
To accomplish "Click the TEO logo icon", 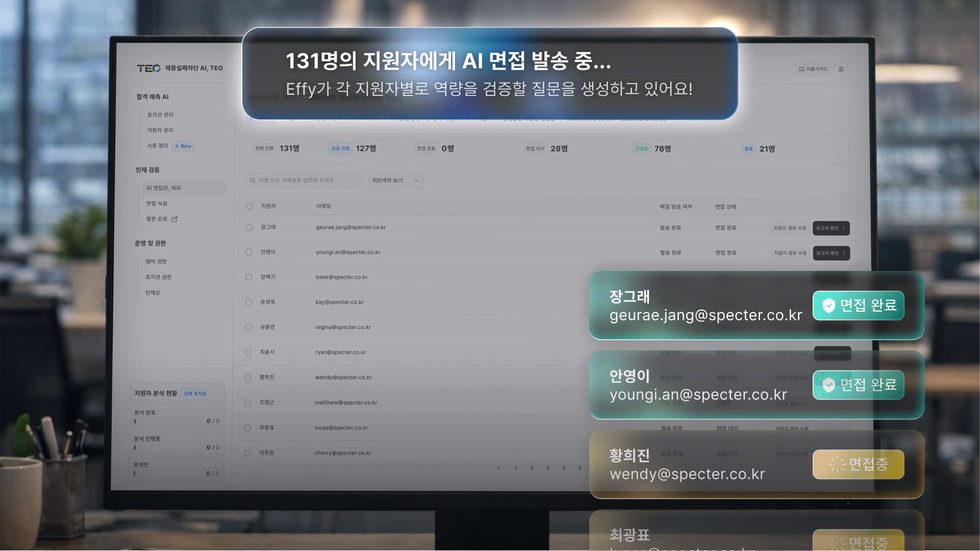I will click(x=148, y=68).
